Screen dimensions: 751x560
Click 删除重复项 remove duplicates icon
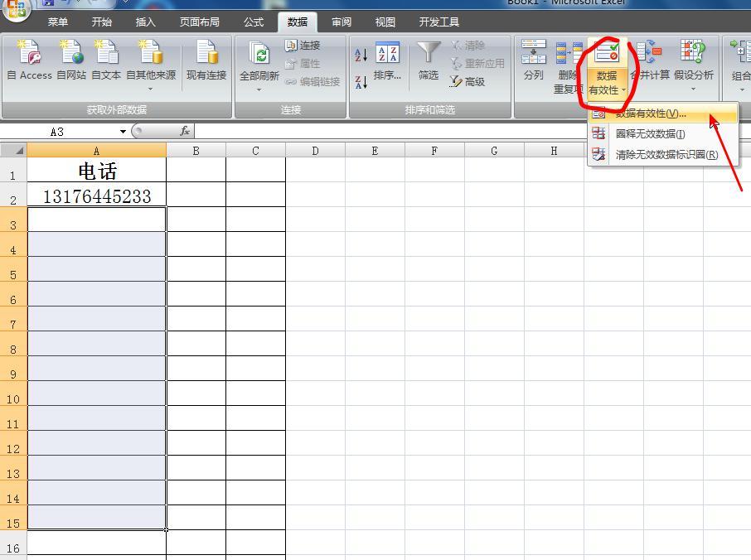pyautogui.click(x=569, y=53)
